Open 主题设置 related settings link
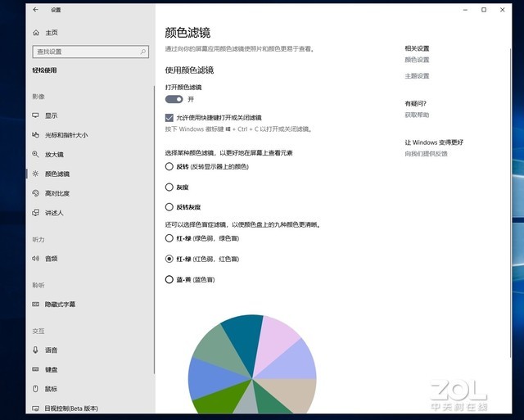Viewport: 524px width, 420px height. [417, 76]
